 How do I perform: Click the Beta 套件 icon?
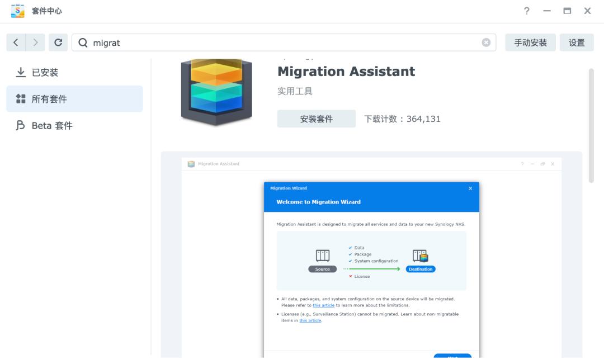pyautogui.click(x=21, y=126)
